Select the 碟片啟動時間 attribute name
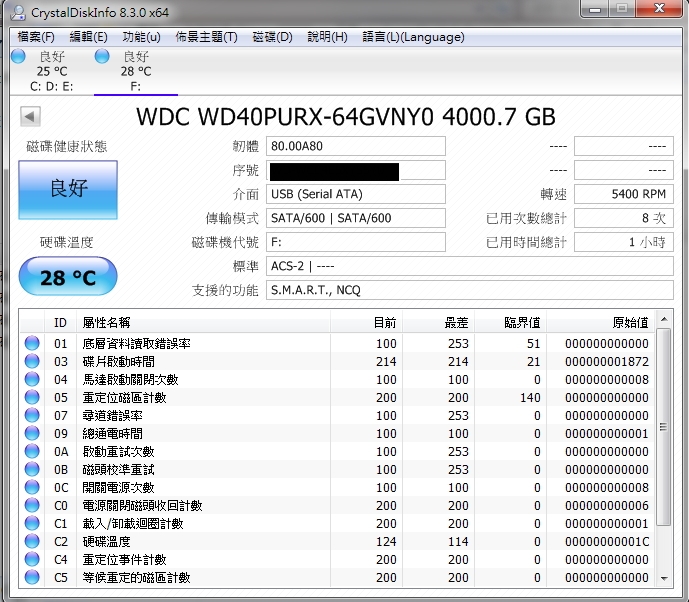The height and width of the screenshot is (602, 689). tap(118, 361)
